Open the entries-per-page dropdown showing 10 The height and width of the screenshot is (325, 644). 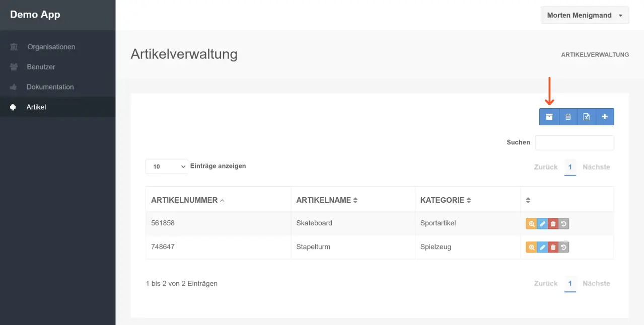tap(167, 167)
